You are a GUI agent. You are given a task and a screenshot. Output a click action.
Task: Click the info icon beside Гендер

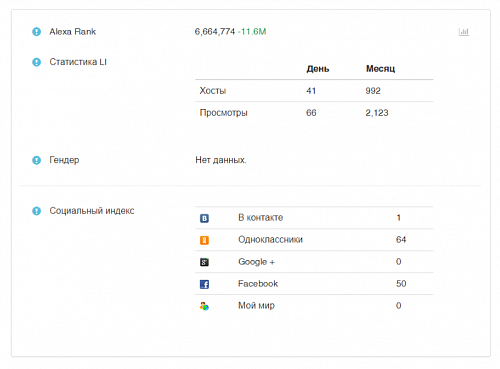coord(36,160)
